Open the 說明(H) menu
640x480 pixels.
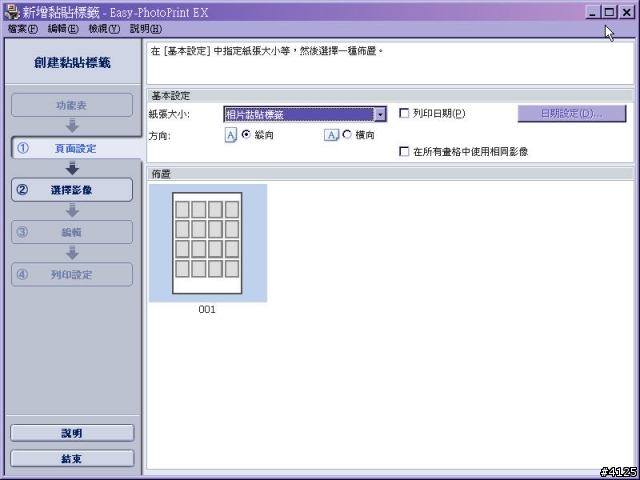click(x=146, y=29)
